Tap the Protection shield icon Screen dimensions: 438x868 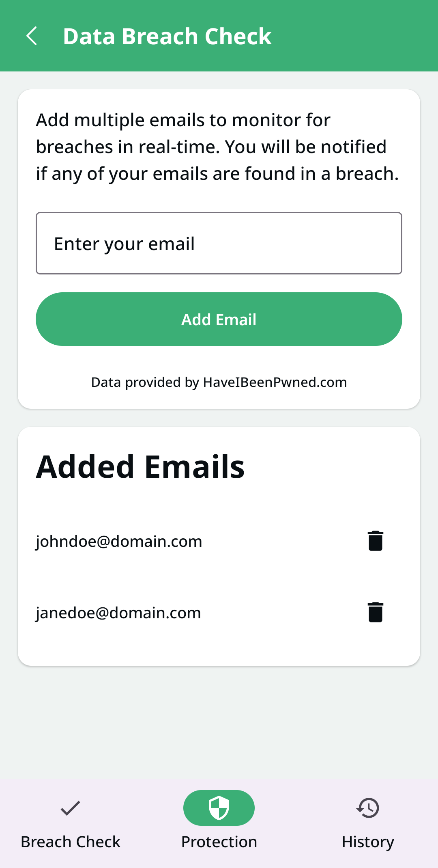click(x=219, y=808)
